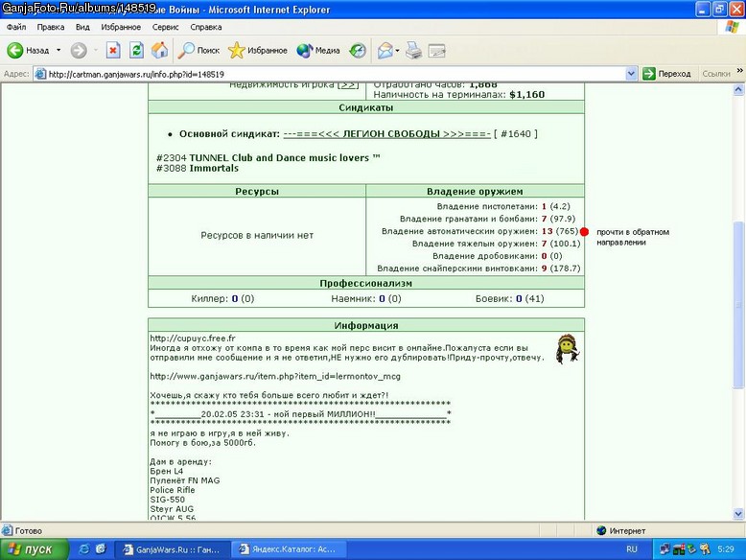Screen dimensions: 746x560
Task: Click the Интернет zone globe icon
Action: 601,530
